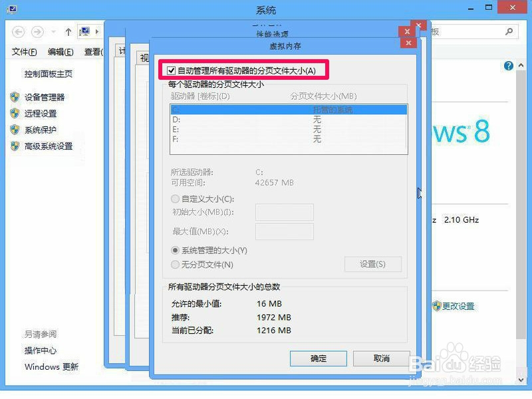This screenshot has height=399, width=532.
Task: Open 系统保护 via its shield icon
Action: (15, 130)
